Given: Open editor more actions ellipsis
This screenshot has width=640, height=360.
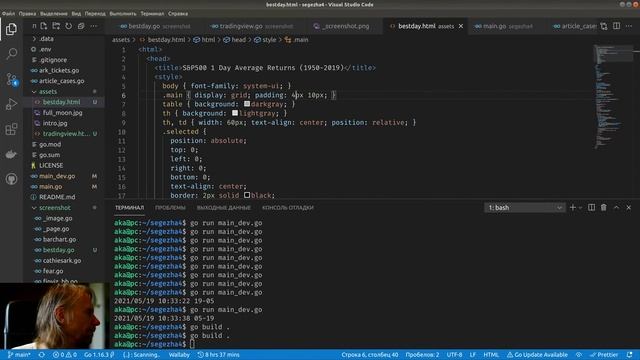Looking at the screenshot, I should pyautogui.click(x=629, y=26).
